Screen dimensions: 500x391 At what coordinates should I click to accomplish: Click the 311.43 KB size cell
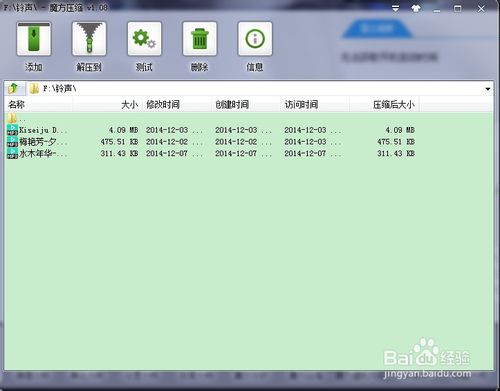pyautogui.click(x=119, y=153)
